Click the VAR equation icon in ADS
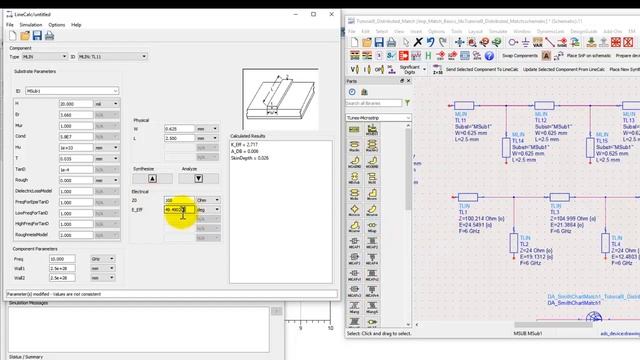Image resolution: width=640 pixels, height=360 pixels. (x=538, y=42)
